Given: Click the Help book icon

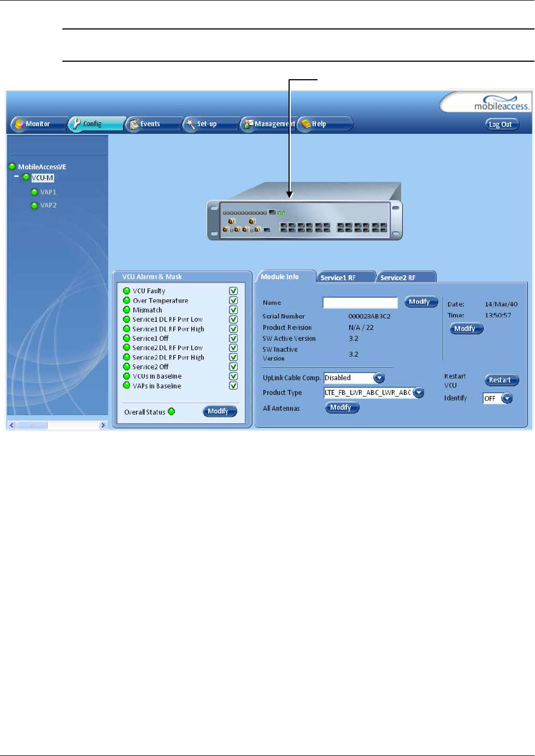Looking at the screenshot, I should click(306, 124).
